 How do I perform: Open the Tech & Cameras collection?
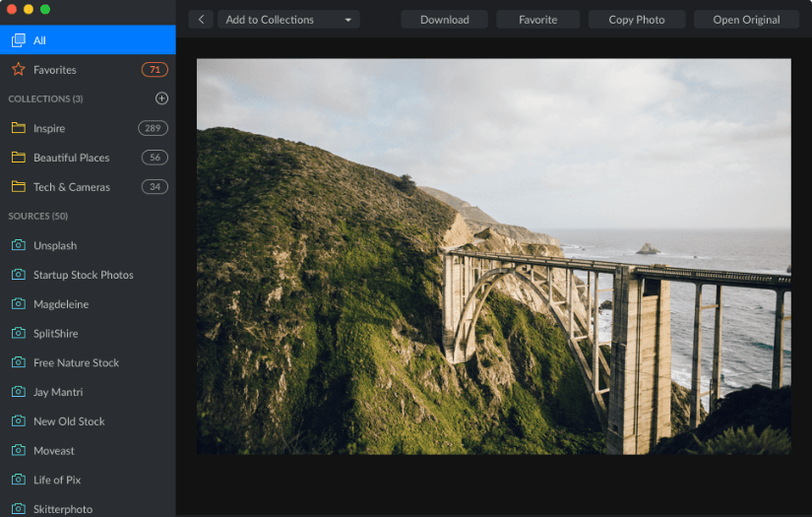88,186
